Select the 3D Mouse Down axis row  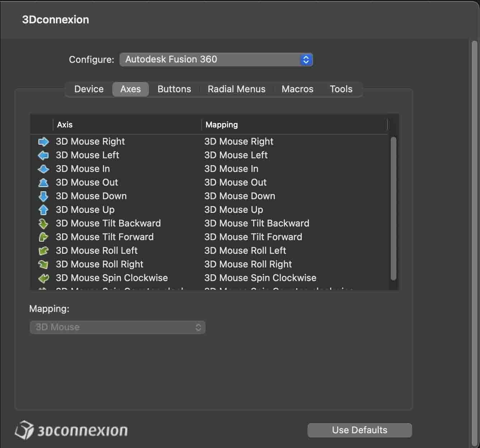point(210,196)
